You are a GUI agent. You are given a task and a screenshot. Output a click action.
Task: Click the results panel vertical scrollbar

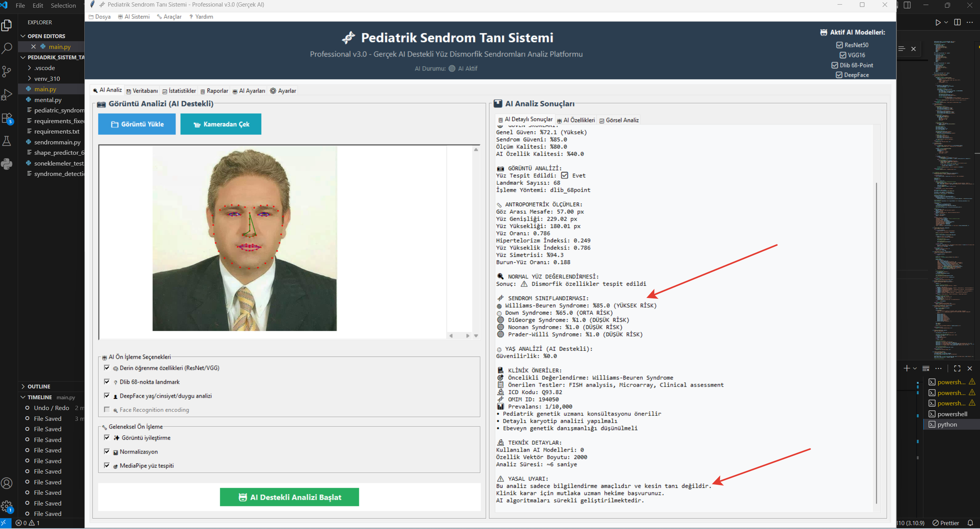tap(876, 343)
